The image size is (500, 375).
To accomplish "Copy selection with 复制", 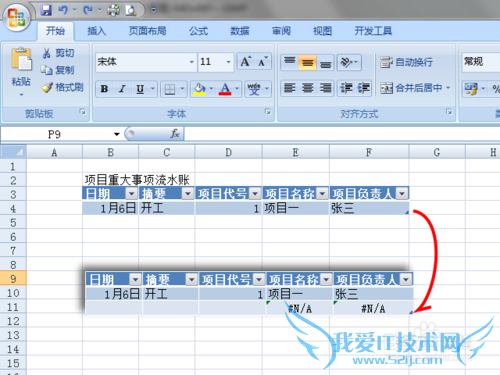I will pos(58,70).
